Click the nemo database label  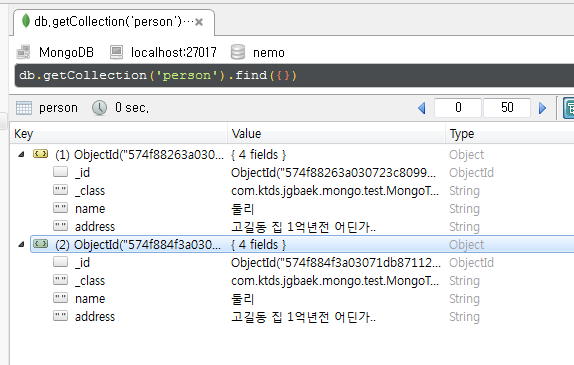(269, 53)
